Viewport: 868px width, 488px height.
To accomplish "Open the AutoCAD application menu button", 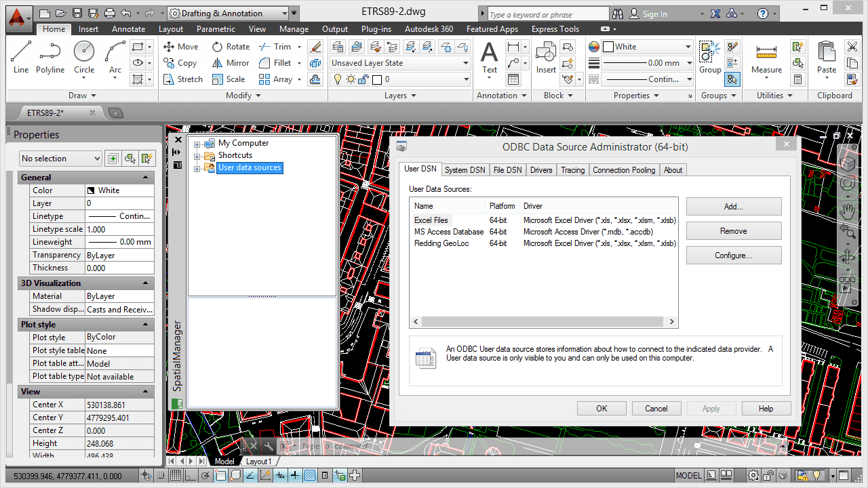I will 20,18.
